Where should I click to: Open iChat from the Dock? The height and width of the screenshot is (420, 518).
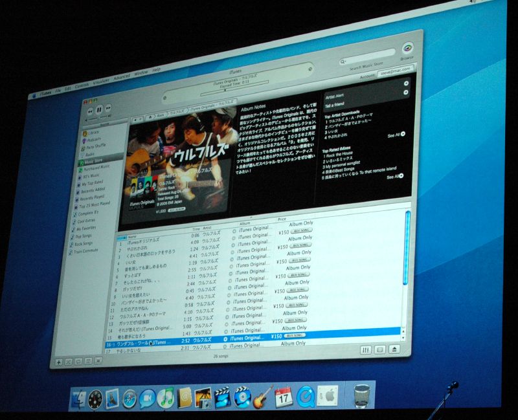[148, 399]
